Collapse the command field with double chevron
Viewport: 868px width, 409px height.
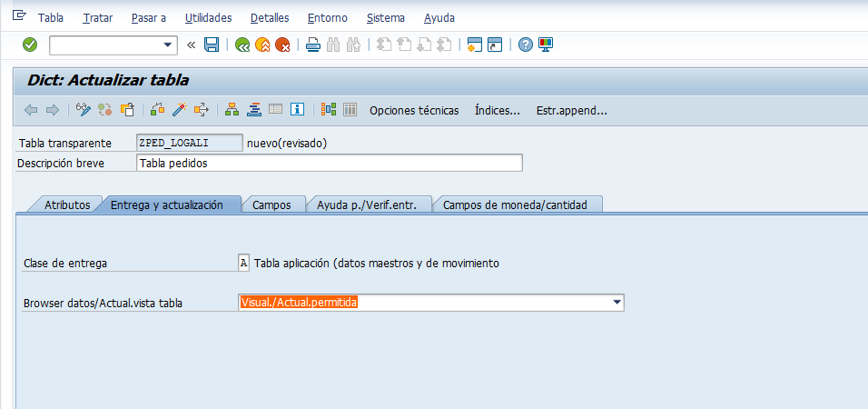point(191,45)
